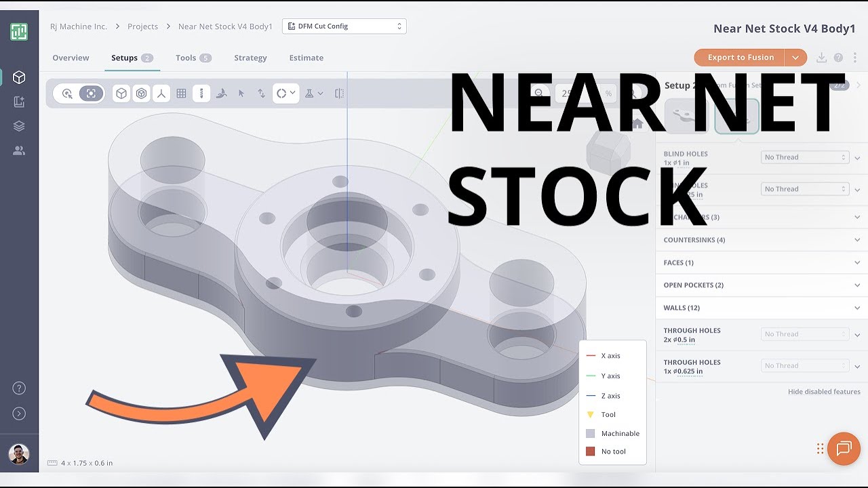Viewport: 868px width, 488px height.
Task: Expand Through Holes 1x ø0.625 in section
Action: (x=857, y=367)
